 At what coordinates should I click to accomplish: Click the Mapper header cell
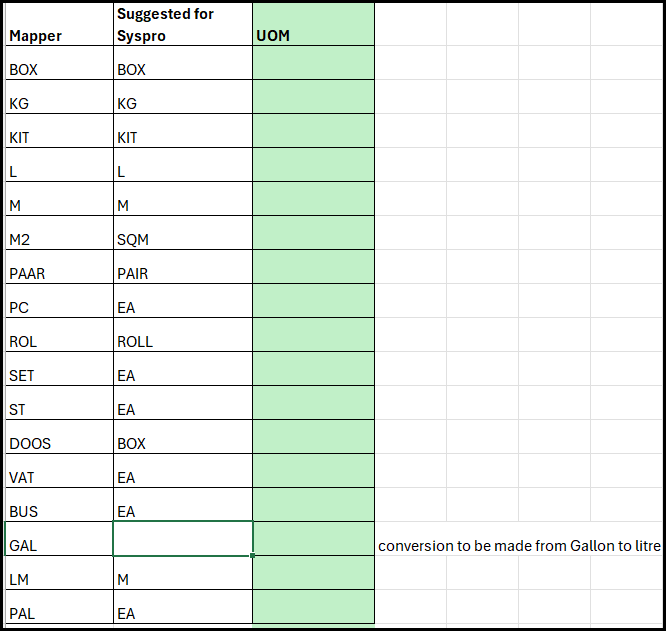point(58,25)
